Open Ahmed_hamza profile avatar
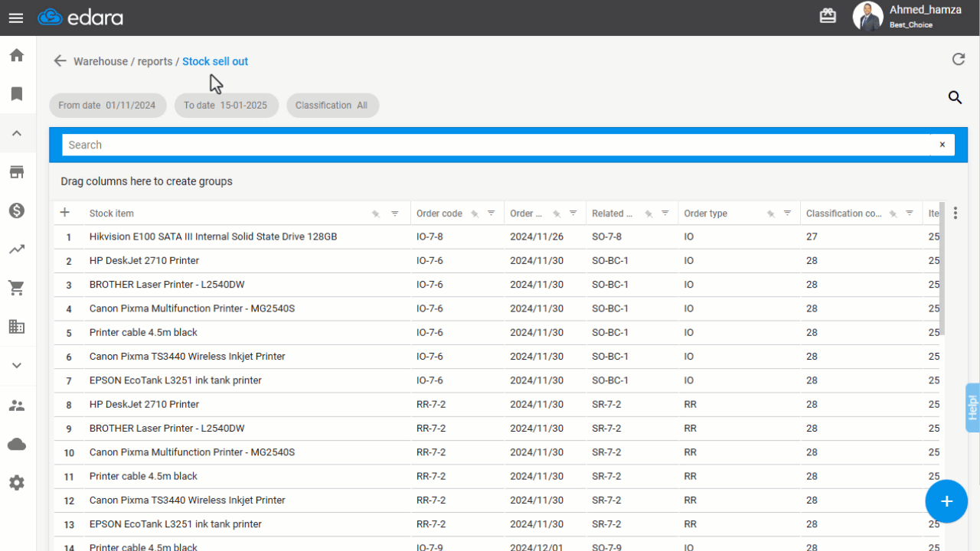 pyautogui.click(x=868, y=16)
